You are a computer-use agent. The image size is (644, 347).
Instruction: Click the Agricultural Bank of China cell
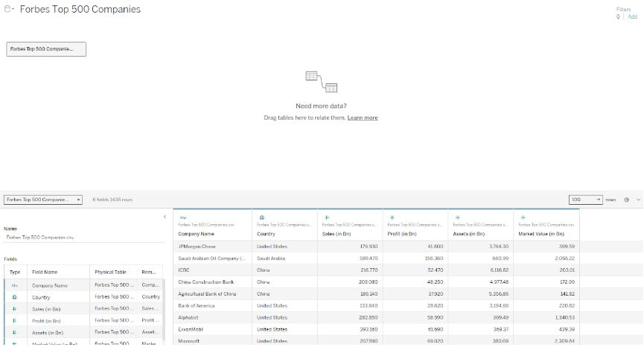(212, 294)
